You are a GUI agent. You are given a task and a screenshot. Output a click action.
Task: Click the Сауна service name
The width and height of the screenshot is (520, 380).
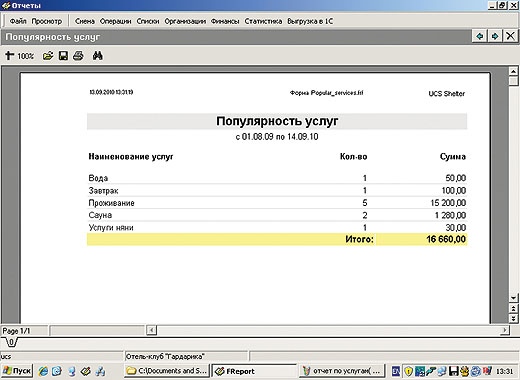100,215
